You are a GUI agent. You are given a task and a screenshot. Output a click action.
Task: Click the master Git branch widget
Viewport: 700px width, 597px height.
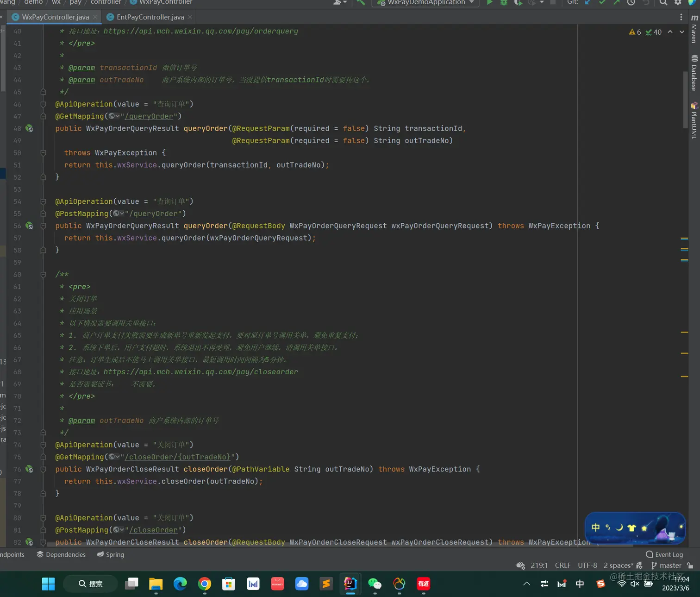[666, 566]
